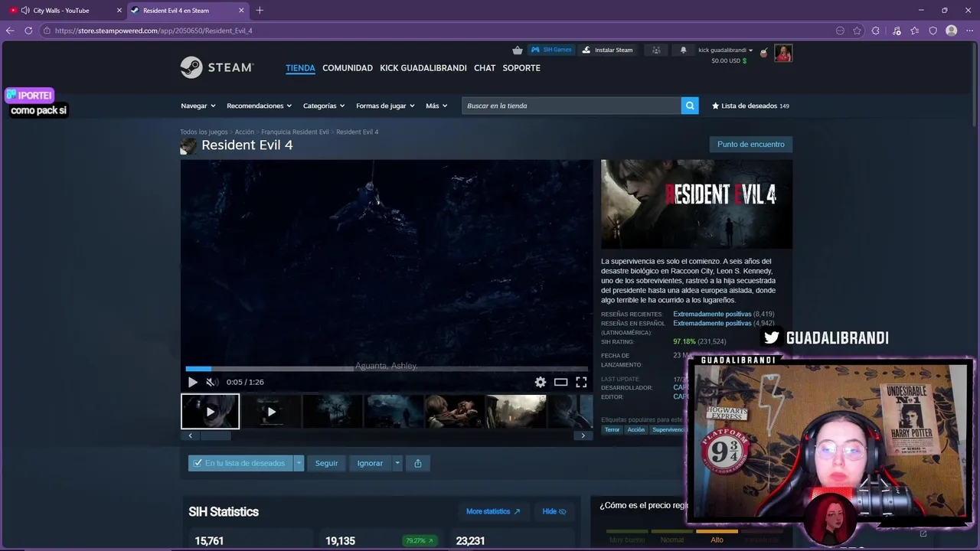
Task: Reload the page with the refresh icon
Action: click(28, 31)
